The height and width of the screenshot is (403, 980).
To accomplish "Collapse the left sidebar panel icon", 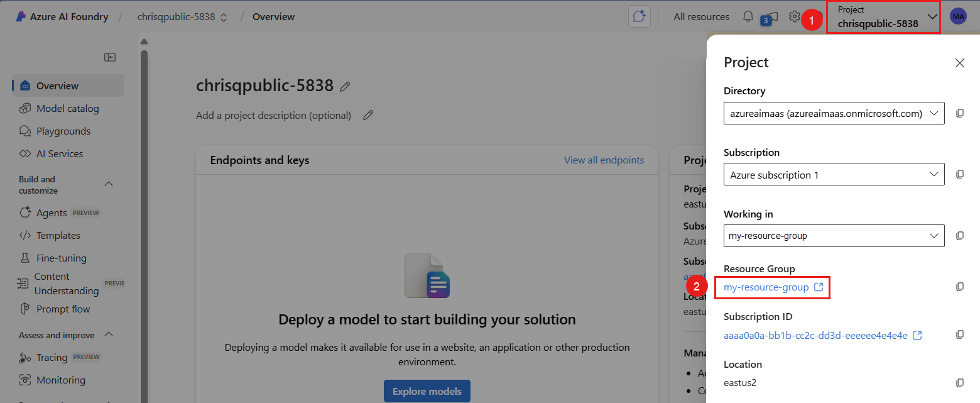I will click(110, 57).
